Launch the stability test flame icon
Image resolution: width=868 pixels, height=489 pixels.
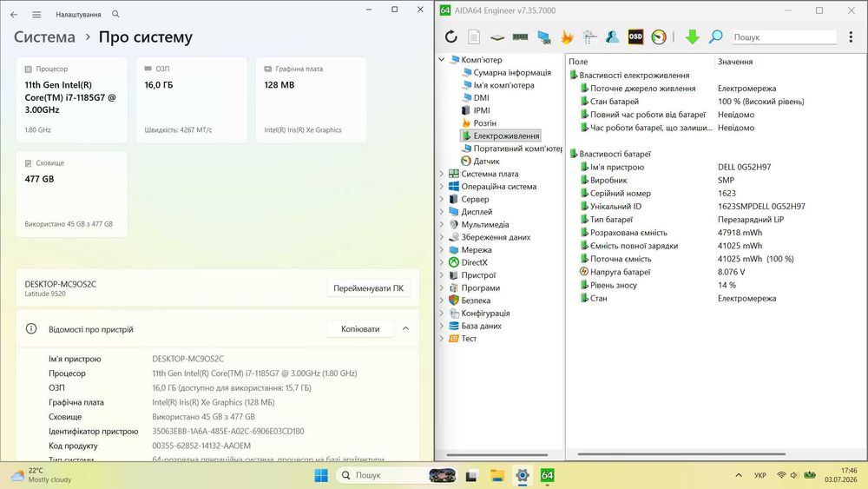click(567, 37)
